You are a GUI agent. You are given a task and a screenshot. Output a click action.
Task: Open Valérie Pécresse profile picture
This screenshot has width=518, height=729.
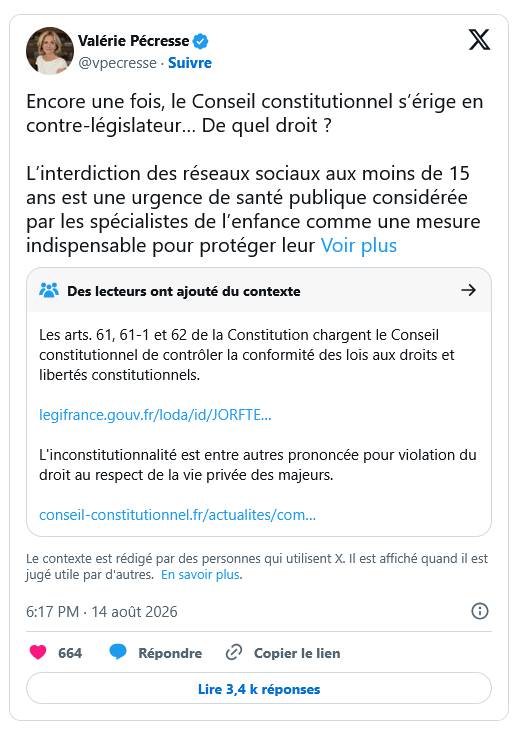pyautogui.click(x=50, y=51)
